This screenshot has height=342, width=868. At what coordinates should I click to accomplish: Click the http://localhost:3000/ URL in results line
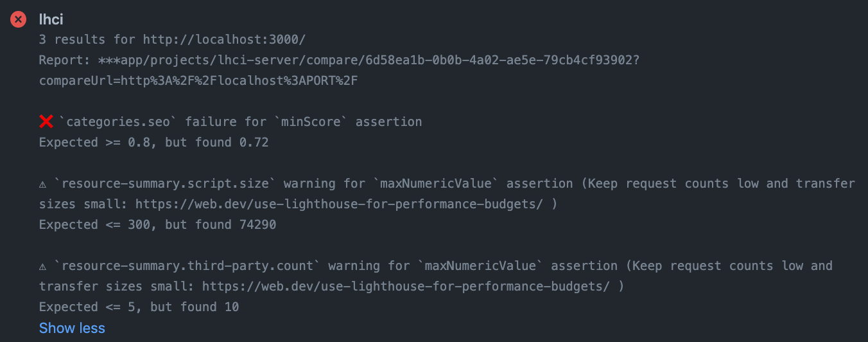pos(224,40)
